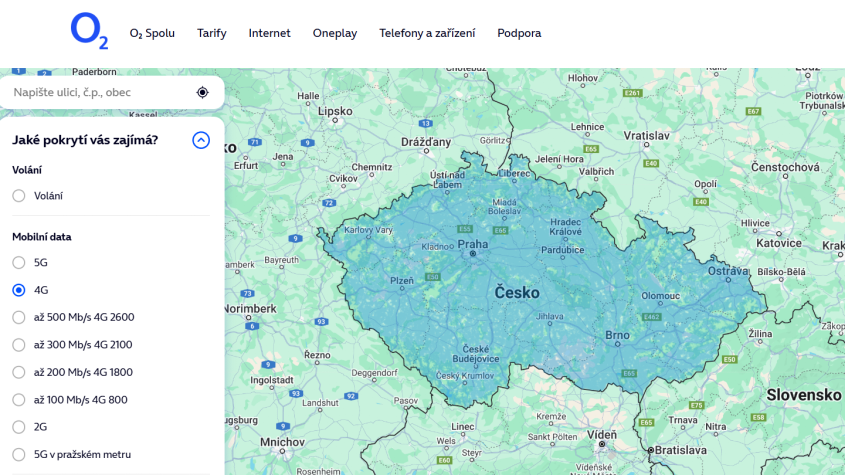The height and width of the screenshot is (475, 845).
Task: Open the Tarify menu
Action: [212, 33]
